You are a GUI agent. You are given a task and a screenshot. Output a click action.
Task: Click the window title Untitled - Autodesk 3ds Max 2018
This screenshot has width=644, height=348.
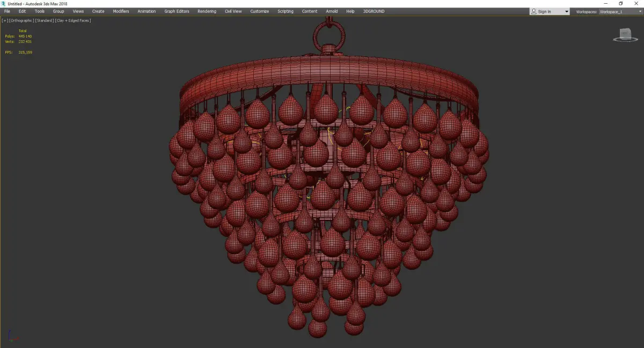tap(38, 4)
